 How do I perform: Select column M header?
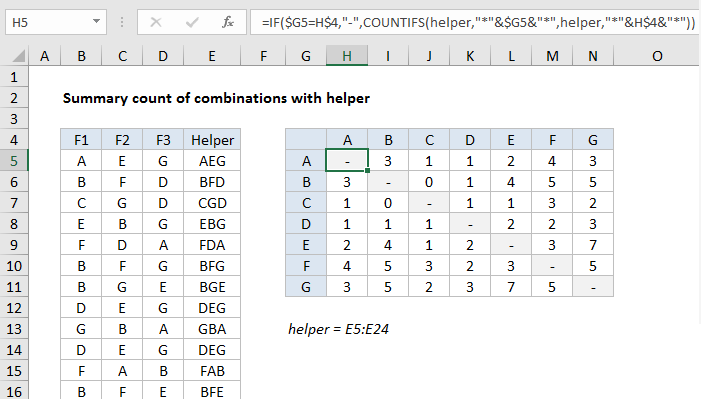coord(552,56)
